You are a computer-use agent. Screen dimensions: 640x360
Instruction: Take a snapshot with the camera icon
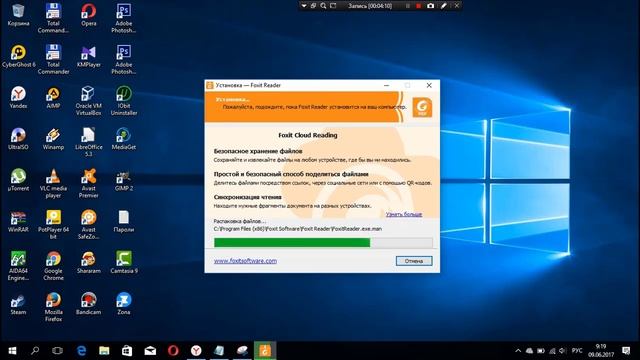point(431,6)
